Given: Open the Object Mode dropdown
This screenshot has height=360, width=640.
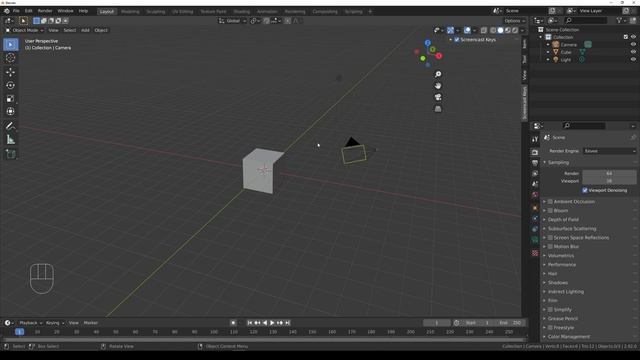Looking at the screenshot, I should 24,30.
